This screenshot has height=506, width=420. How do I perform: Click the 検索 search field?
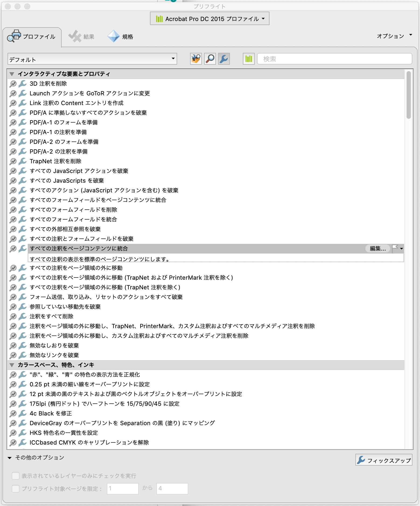[334, 59]
